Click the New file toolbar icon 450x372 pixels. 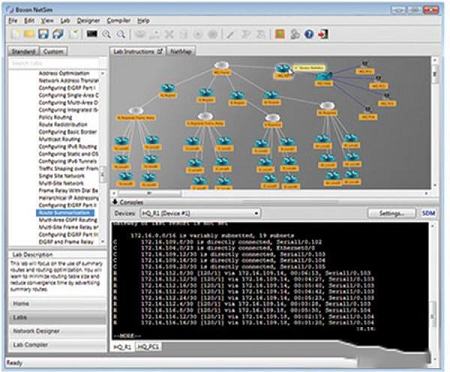16,34
